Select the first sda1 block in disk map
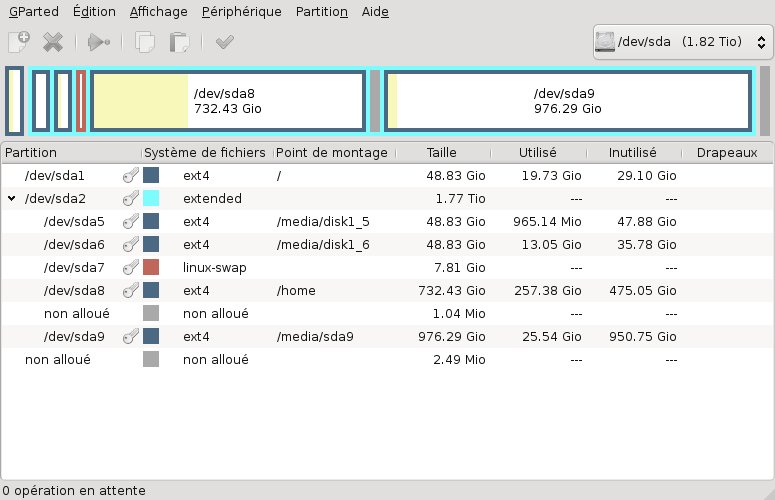The width and height of the screenshot is (775, 500). click(x=15, y=101)
